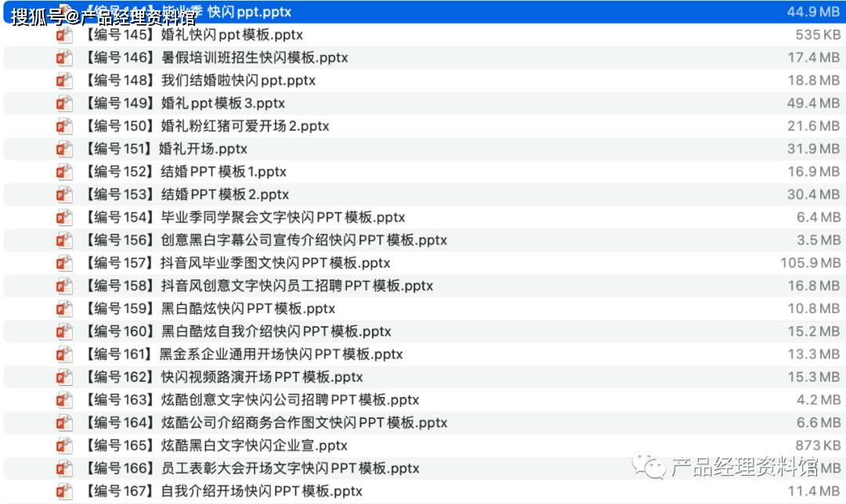The image size is (846, 504).
Task: Click the PPT icon beside 编号154 毕业季同学聚会文字快闪
Action: pos(63,217)
